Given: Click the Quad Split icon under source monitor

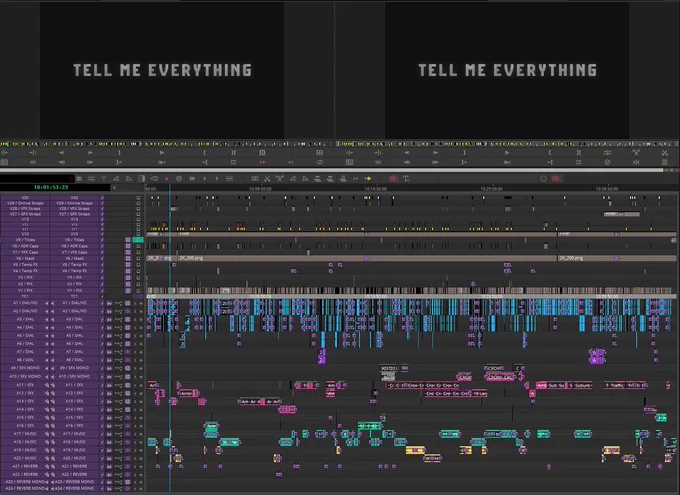Looking at the screenshot, I should click(320, 153).
